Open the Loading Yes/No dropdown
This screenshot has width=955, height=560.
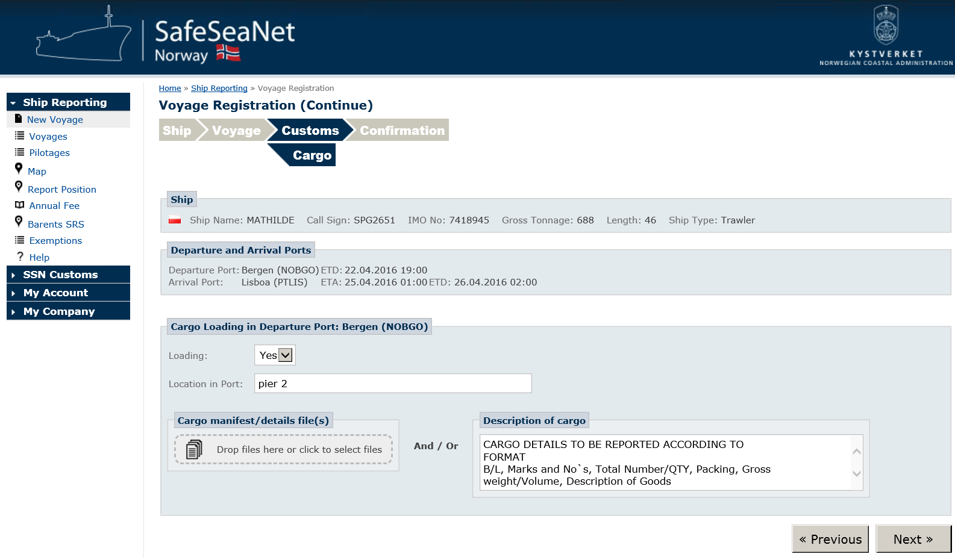(275, 355)
